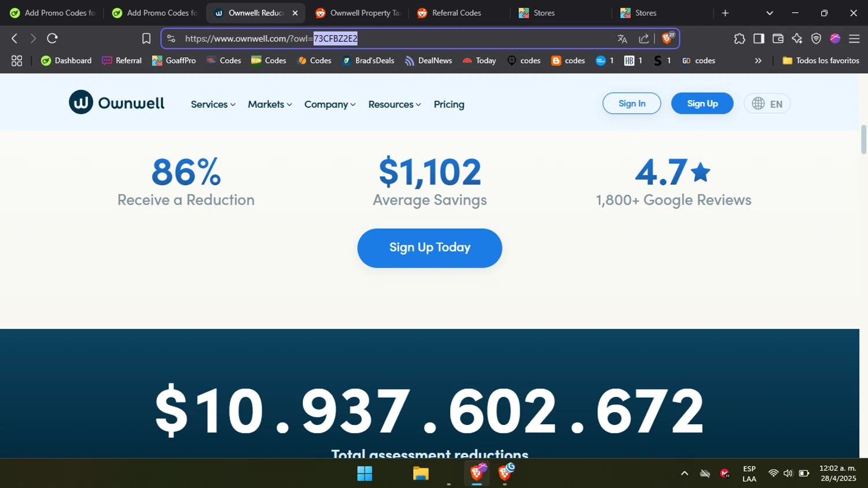
Task: Open the volume speaker tray icon
Action: [788, 473]
